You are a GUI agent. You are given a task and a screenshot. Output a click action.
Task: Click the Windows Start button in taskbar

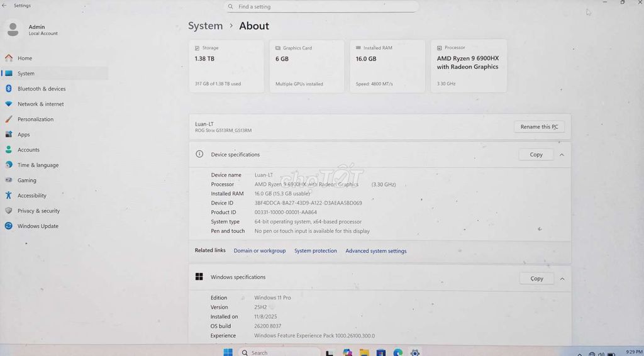(x=228, y=352)
